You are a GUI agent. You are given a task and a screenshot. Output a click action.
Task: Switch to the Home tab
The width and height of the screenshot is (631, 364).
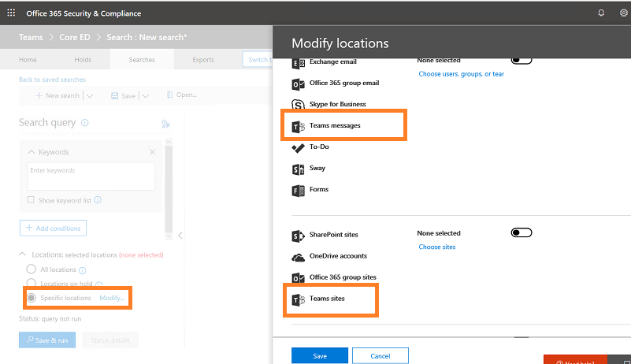(28, 60)
